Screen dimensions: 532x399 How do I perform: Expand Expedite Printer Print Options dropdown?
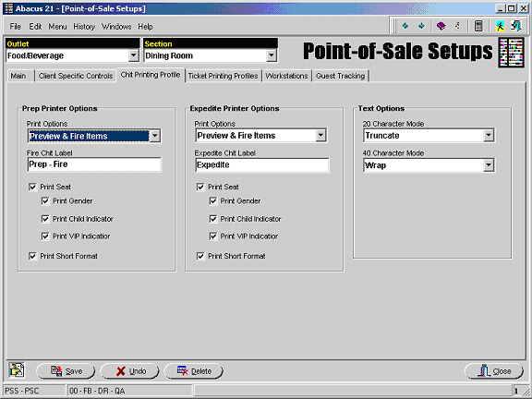[x=320, y=136]
